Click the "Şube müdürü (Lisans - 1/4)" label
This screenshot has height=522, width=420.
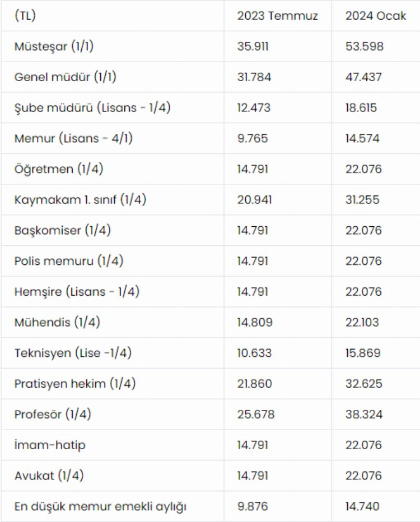pos(92,108)
